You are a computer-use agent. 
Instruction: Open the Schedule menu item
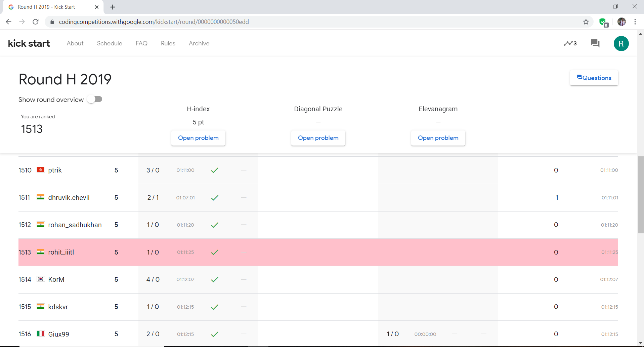[x=110, y=43]
